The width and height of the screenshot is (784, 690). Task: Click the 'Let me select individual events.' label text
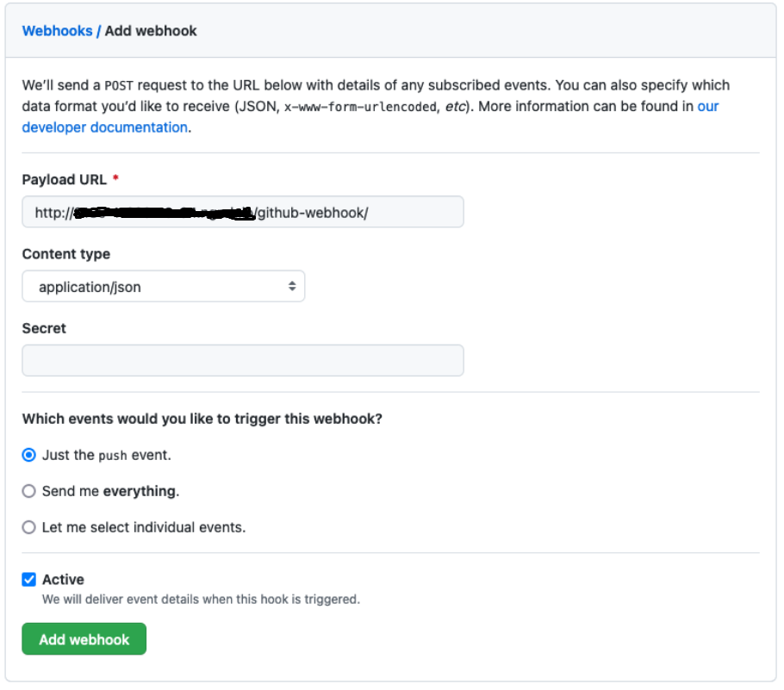(x=144, y=527)
